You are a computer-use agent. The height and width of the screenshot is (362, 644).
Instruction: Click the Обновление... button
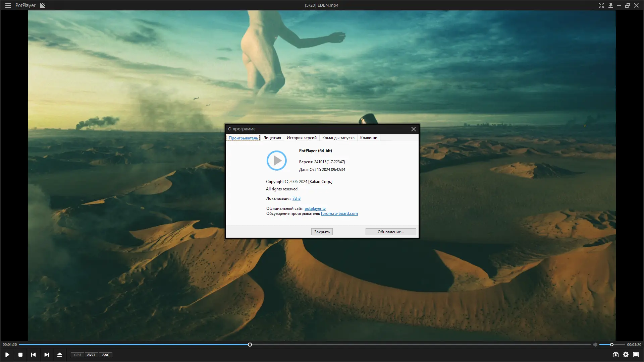tap(390, 232)
